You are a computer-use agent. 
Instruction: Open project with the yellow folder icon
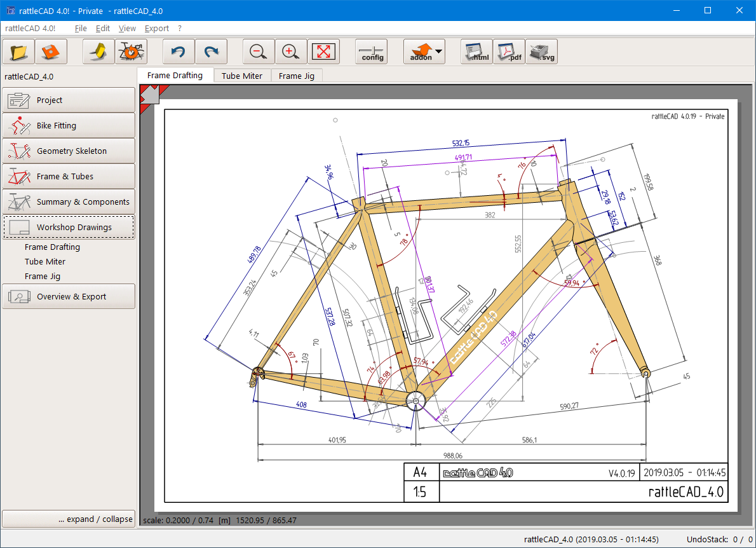pos(19,51)
